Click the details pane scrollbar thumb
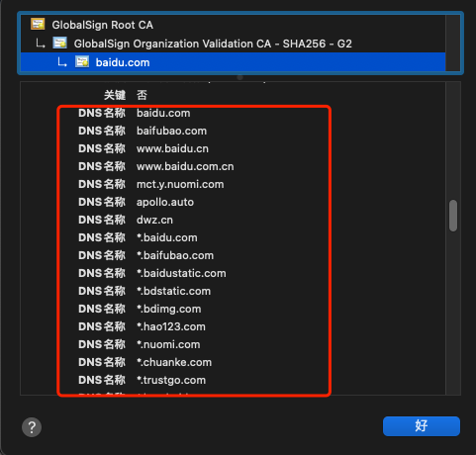This screenshot has height=455, width=476. [453, 216]
